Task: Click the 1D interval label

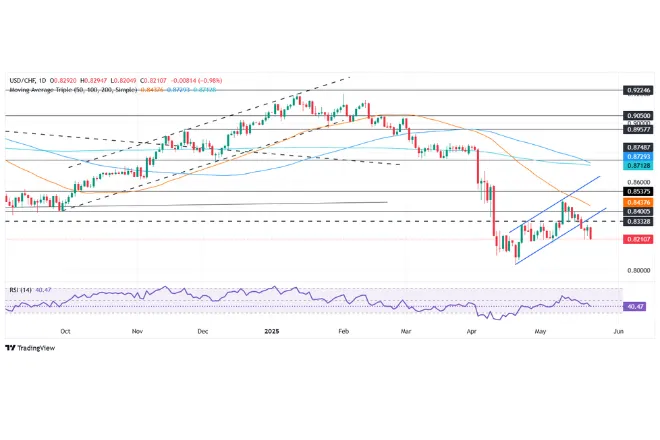Action: [42, 80]
